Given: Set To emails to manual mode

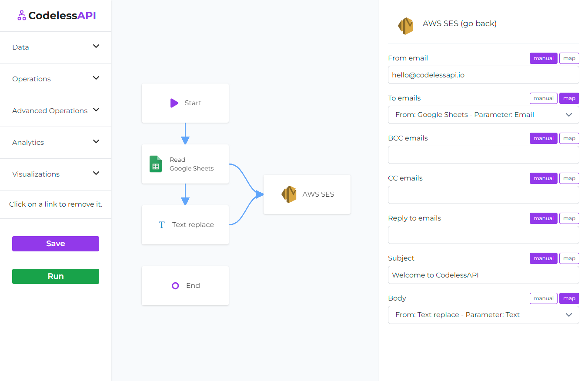Looking at the screenshot, I should tap(544, 98).
